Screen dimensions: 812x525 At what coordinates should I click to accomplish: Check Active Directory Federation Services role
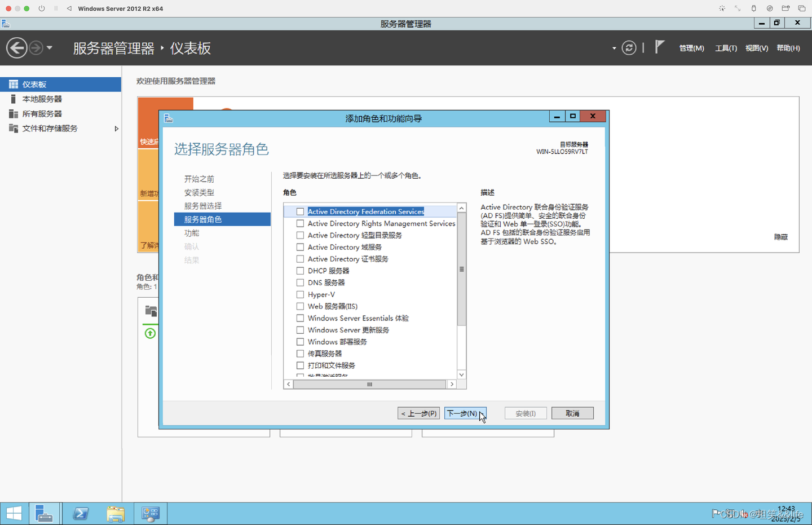click(300, 211)
